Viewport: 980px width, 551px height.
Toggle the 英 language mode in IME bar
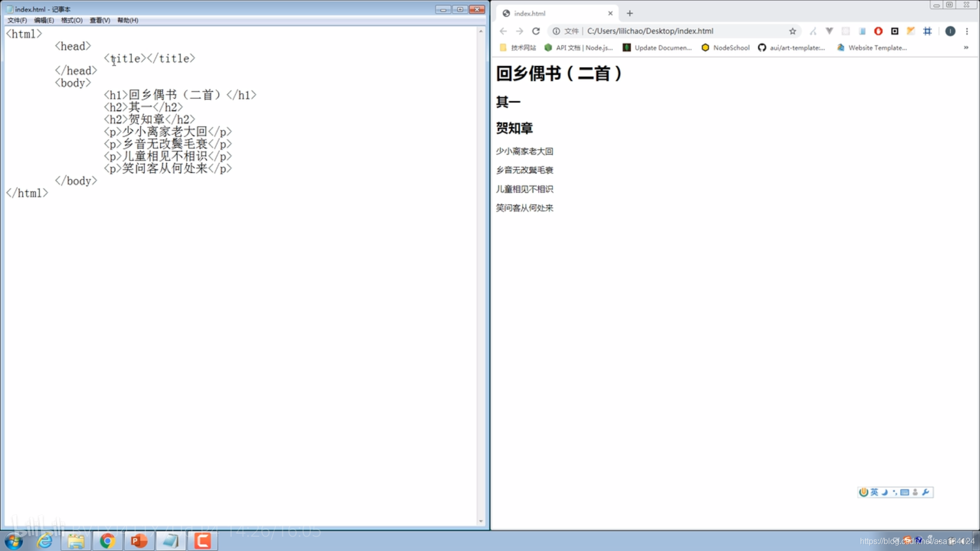(874, 492)
